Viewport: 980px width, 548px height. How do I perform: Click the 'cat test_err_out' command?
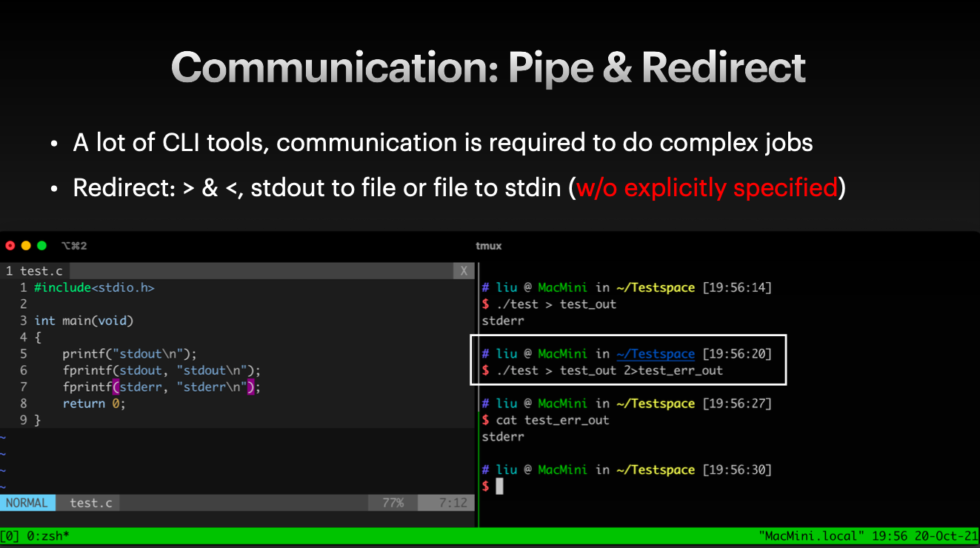pos(553,420)
